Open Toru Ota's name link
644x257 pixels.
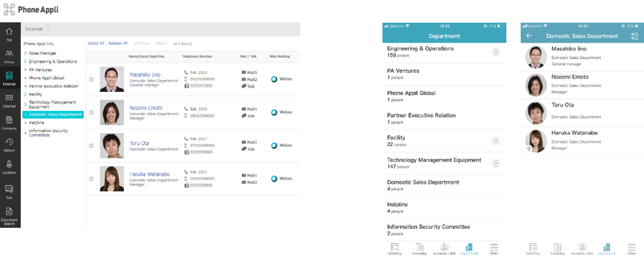[139, 143]
